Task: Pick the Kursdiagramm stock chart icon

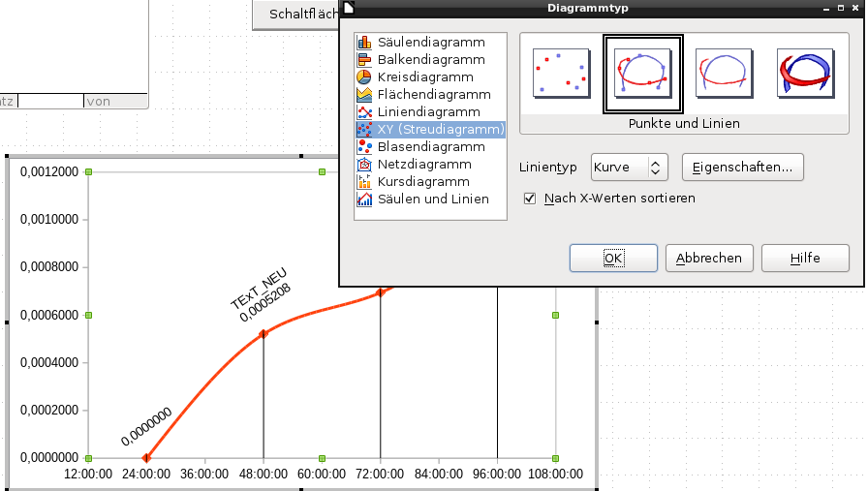Action: tap(364, 182)
